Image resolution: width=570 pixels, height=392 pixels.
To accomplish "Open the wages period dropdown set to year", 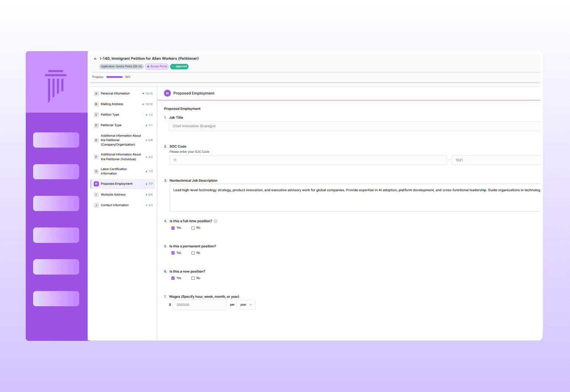I will pyautogui.click(x=246, y=305).
